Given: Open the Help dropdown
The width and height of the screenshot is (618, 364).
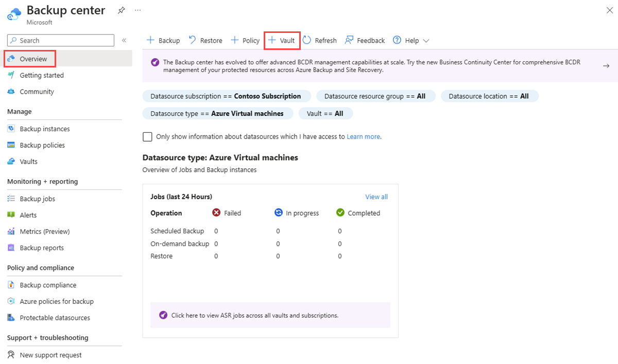Looking at the screenshot, I should pyautogui.click(x=411, y=40).
